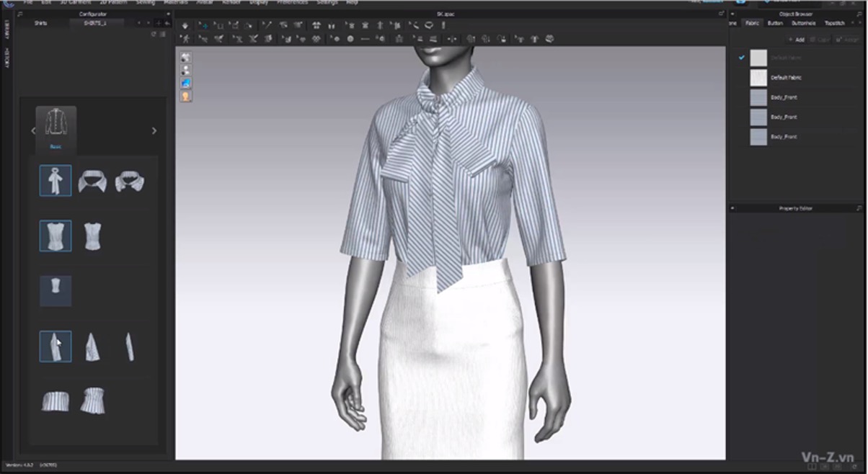Collapse the Property Editor panel arrow
868x474 pixels.
pos(733,208)
